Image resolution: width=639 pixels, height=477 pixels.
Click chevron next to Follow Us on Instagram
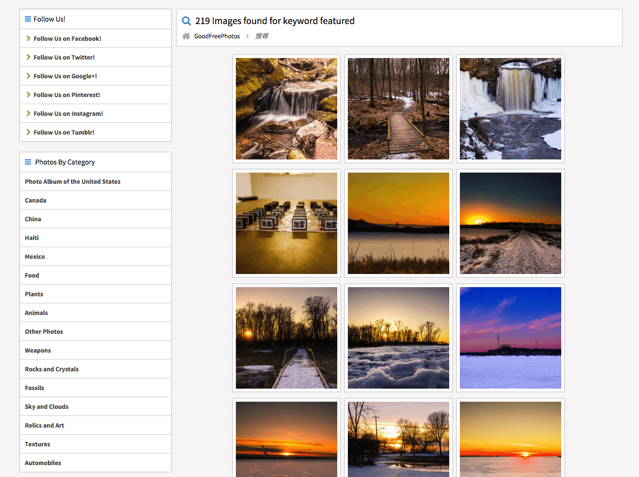(28, 113)
